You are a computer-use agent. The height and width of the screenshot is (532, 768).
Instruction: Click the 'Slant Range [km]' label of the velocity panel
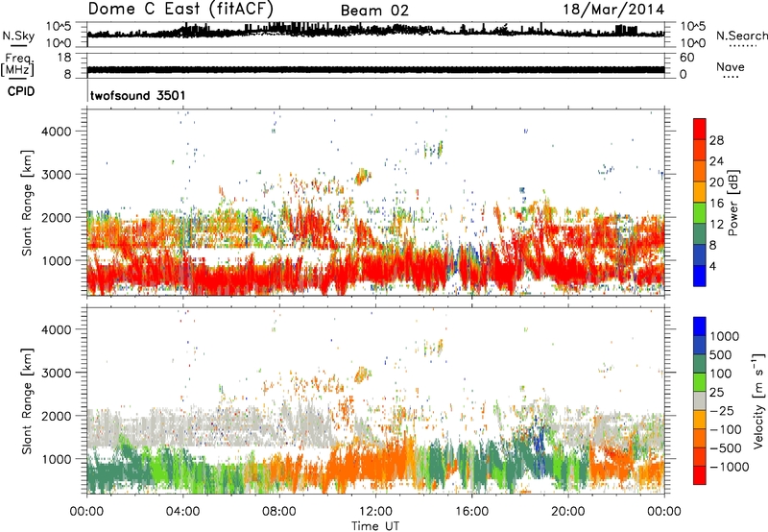[x=27, y=400]
